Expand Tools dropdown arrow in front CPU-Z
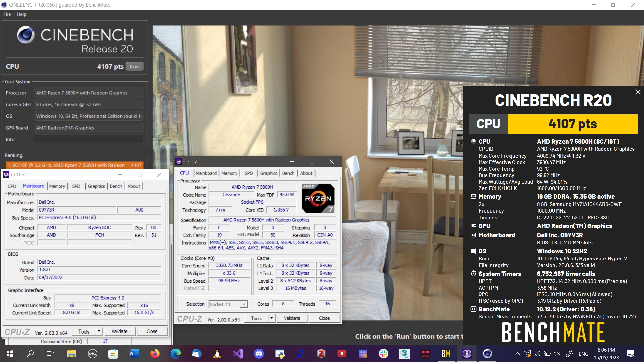Viewport: 644px width, 362px height. [272, 318]
